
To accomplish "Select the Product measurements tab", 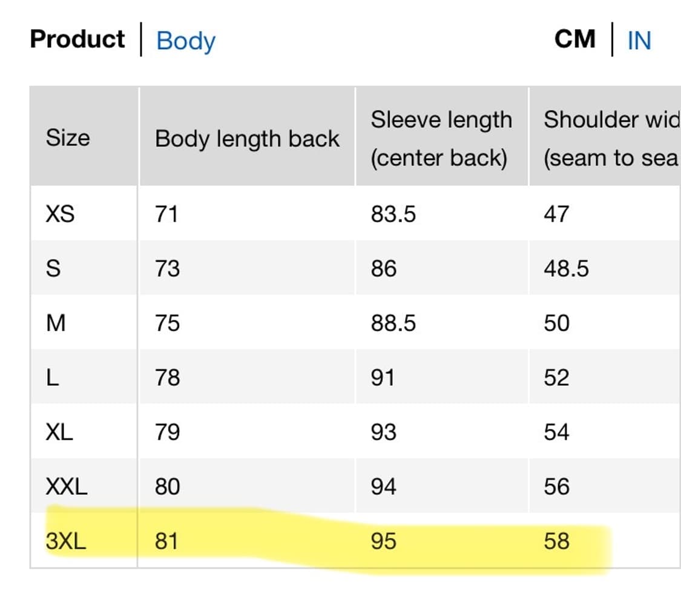I will coord(77,39).
